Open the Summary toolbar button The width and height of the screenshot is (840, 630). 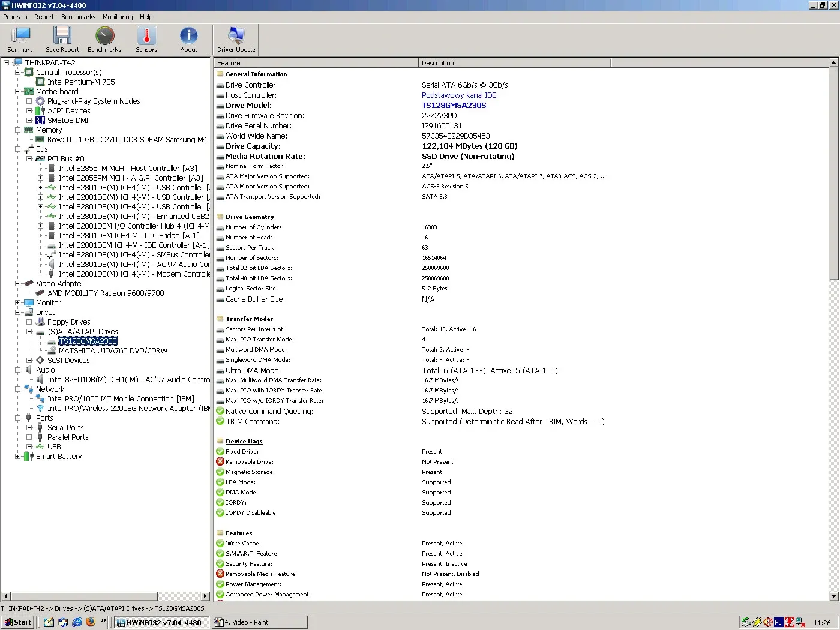coord(20,40)
